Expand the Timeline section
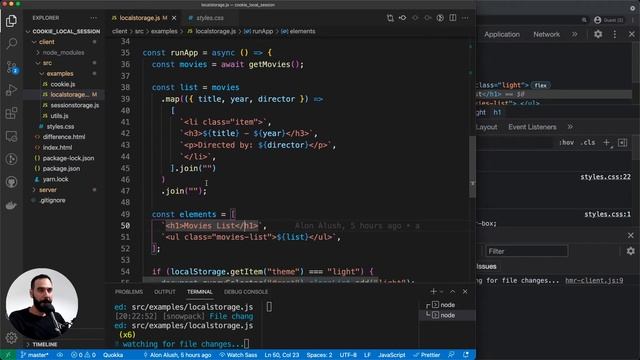 coord(43,344)
